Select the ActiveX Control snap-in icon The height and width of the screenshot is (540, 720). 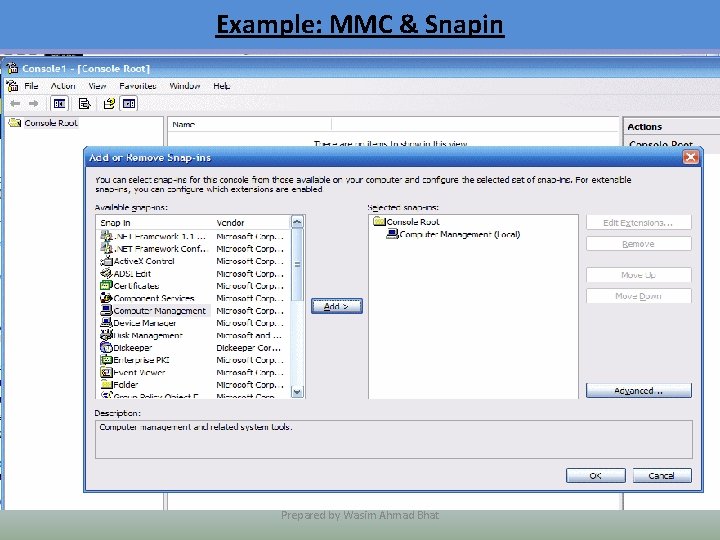pos(107,261)
